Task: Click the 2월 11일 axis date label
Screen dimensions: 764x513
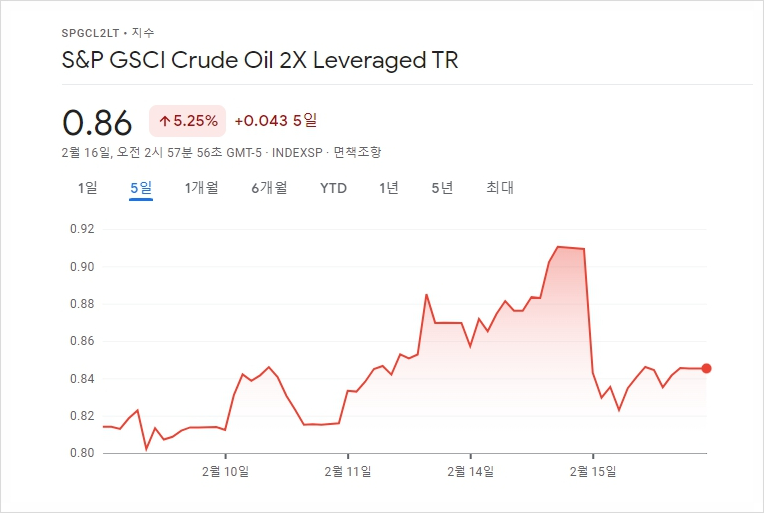Action: click(x=348, y=471)
